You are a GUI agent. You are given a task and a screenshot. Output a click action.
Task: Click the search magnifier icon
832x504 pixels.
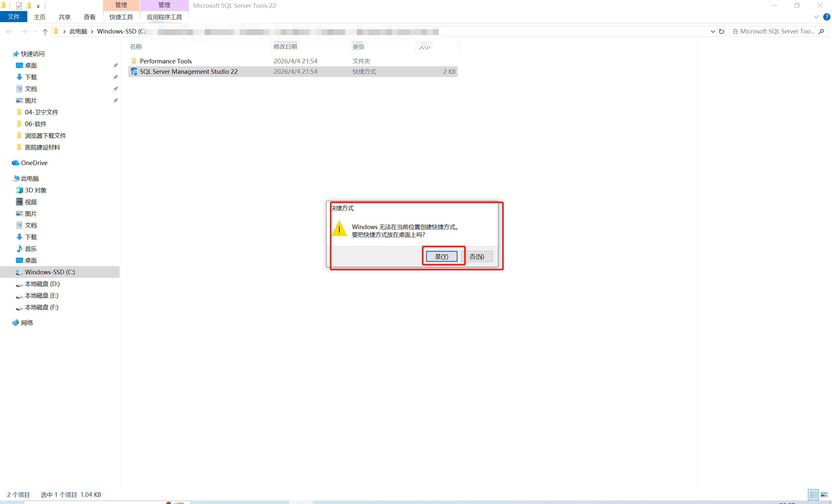click(821, 32)
